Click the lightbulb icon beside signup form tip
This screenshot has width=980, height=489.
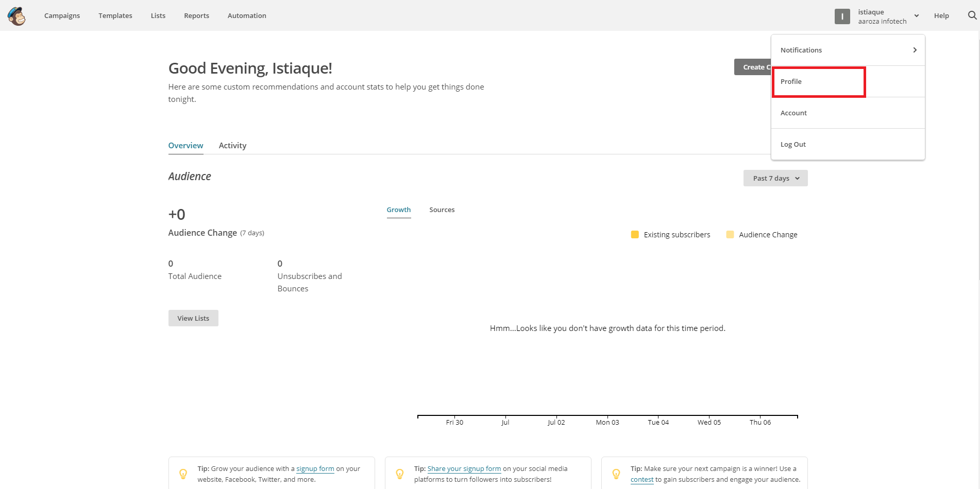tap(183, 474)
